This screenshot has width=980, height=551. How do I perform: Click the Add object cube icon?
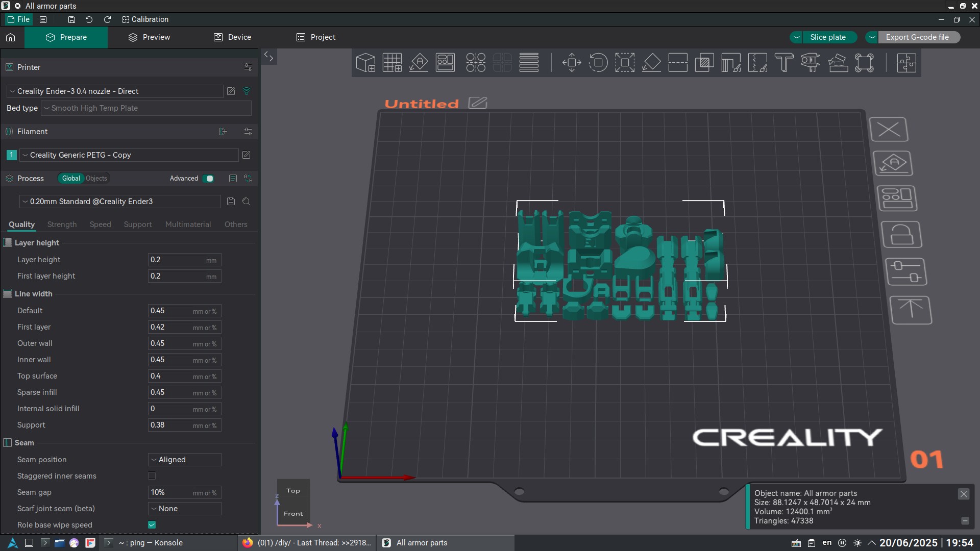(x=365, y=63)
